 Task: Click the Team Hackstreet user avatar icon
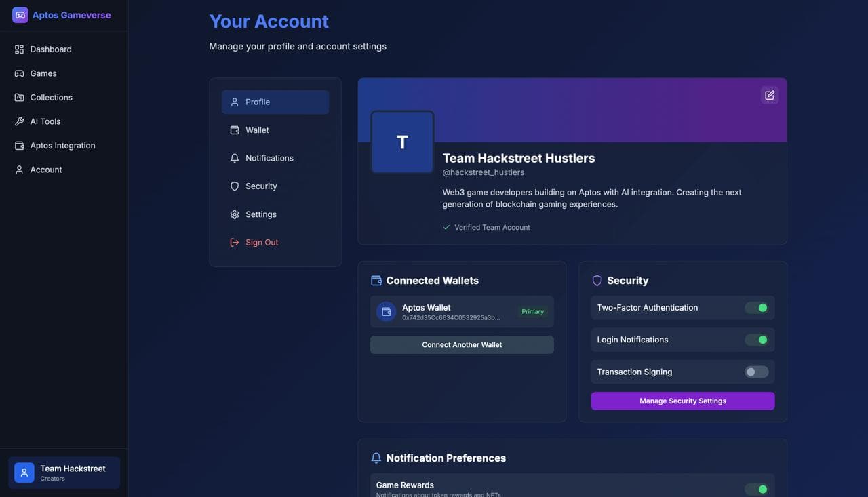click(x=24, y=473)
